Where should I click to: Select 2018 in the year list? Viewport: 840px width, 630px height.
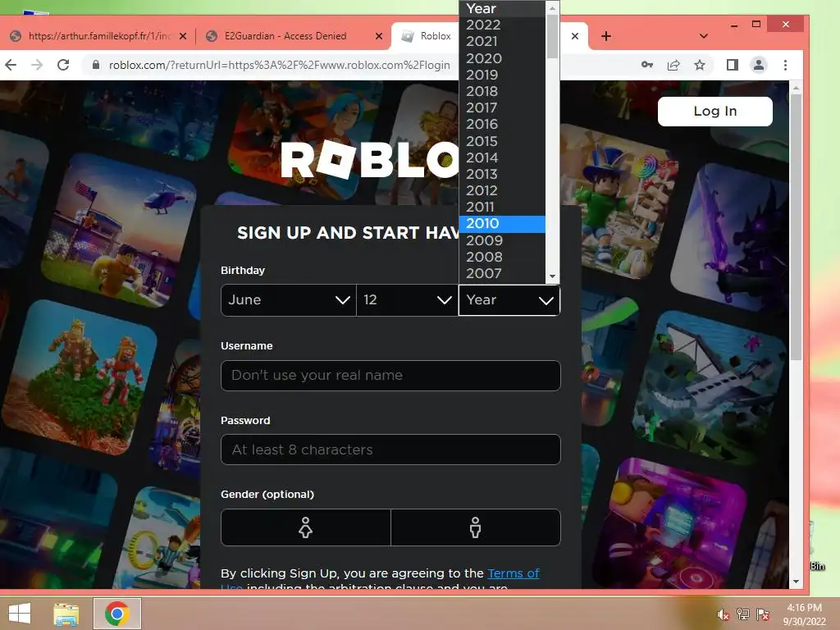(502, 91)
